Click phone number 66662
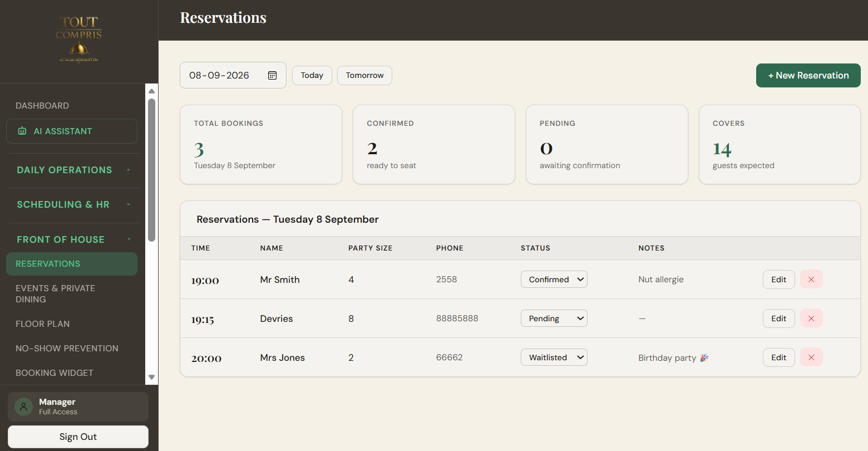Screen dimensions: 868x451 point(450,357)
